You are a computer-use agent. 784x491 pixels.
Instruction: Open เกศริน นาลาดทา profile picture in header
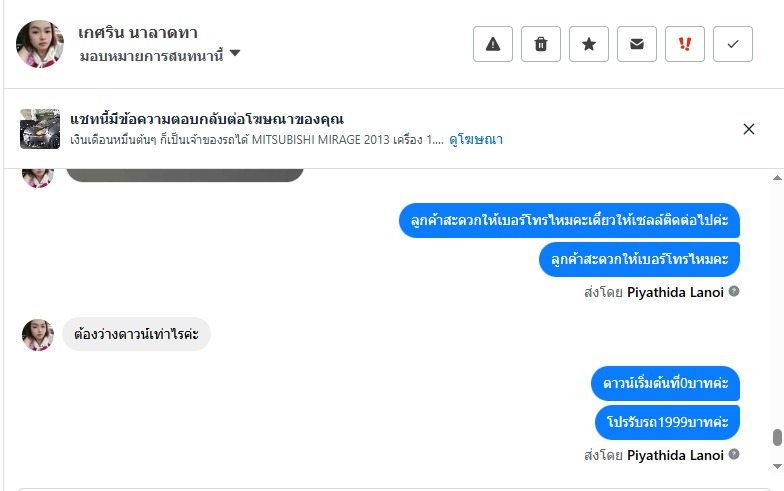coord(40,44)
